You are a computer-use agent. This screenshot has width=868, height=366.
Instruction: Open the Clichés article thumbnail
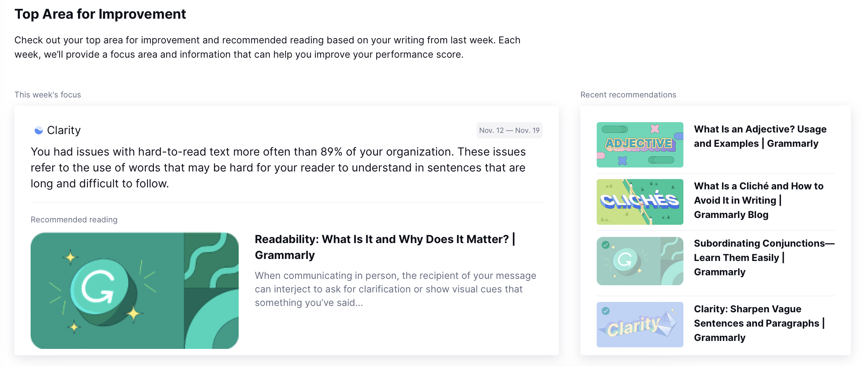(x=640, y=202)
